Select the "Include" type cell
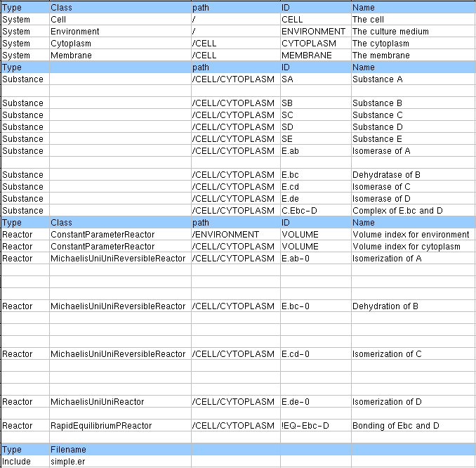This screenshot has width=476, height=468. tap(17, 462)
